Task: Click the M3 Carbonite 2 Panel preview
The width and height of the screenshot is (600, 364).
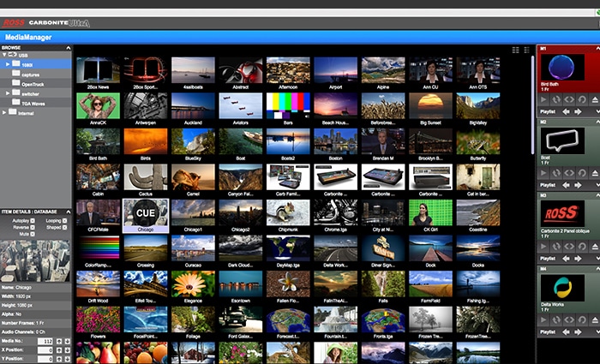Action: pos(562,213)
